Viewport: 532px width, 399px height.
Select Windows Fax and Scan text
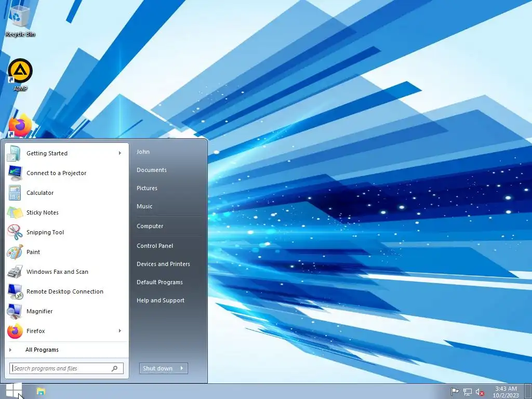[x=57, y=272]
